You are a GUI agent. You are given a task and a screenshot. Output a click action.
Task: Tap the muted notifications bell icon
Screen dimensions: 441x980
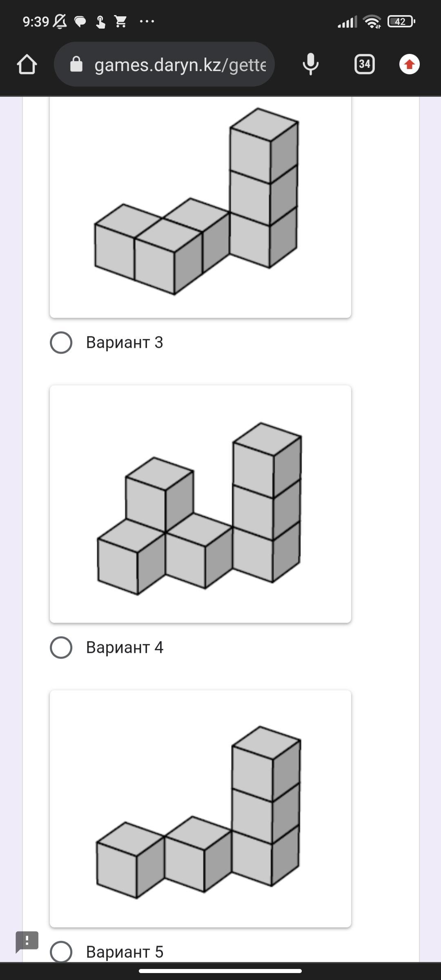pyautogui.click(x=60, y=21)
